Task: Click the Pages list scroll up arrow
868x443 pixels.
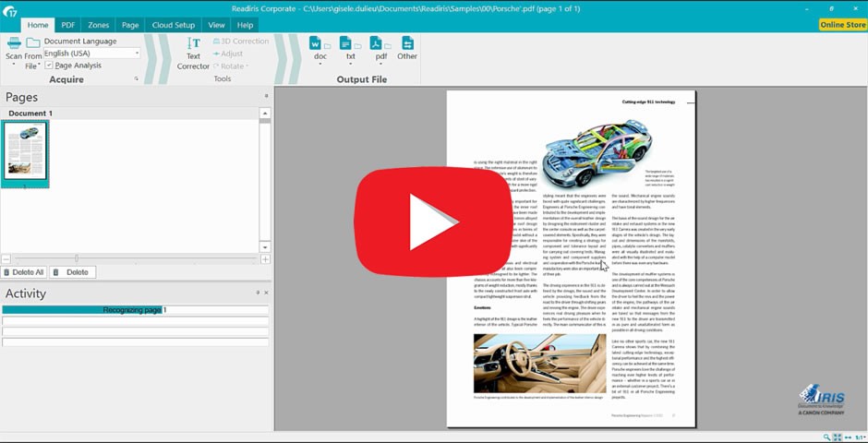Action: tap(265, 114)
